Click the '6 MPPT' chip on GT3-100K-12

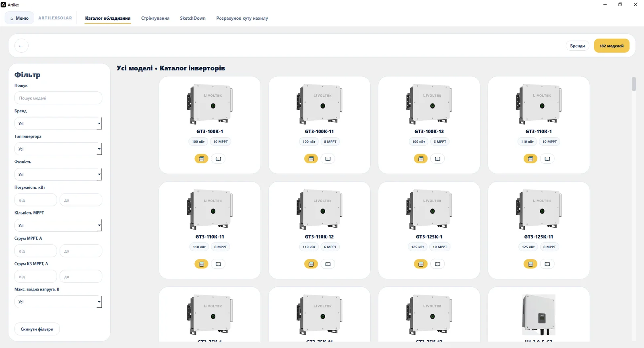pos(440,142)
